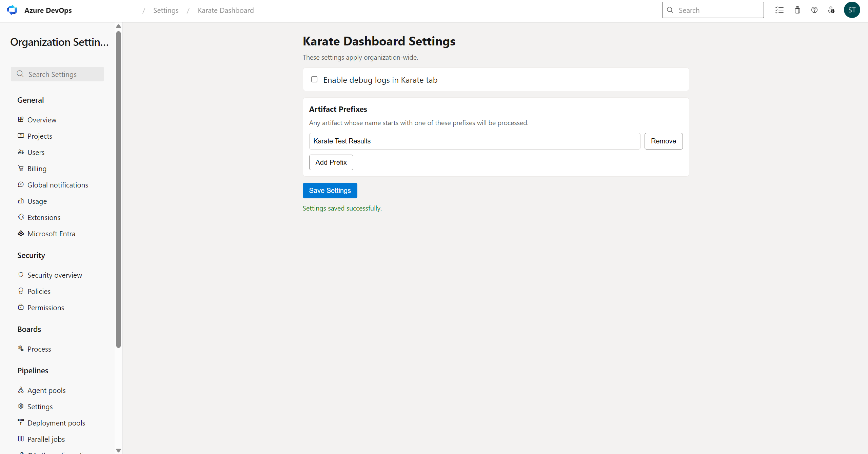Click the Overview sidebar icon
The image size is (868, 454).
click(21, 119)
